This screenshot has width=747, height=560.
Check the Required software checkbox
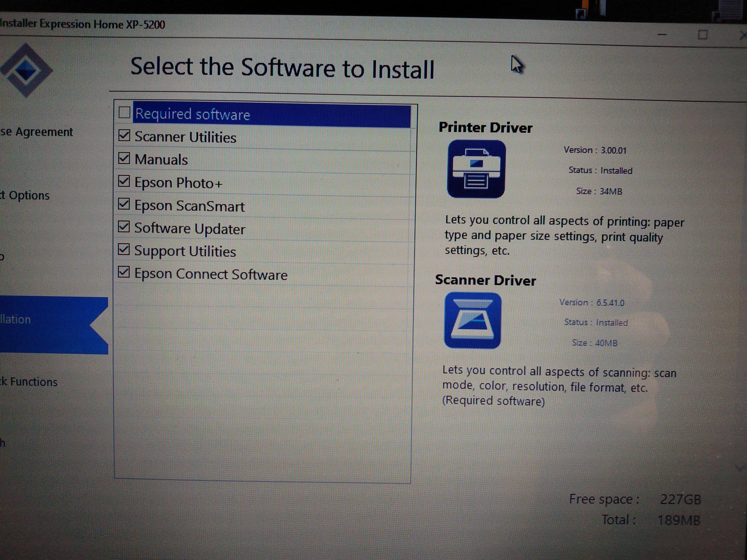[124, 112]
